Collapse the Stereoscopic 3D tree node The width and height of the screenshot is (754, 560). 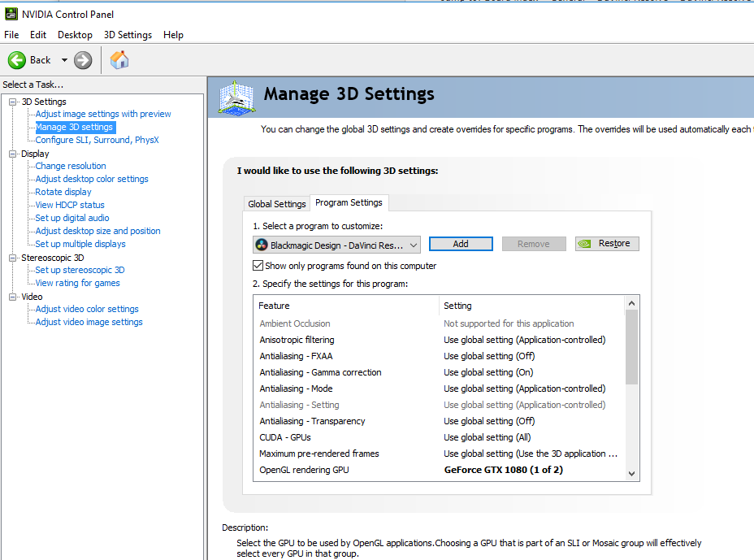click(12, 258)
